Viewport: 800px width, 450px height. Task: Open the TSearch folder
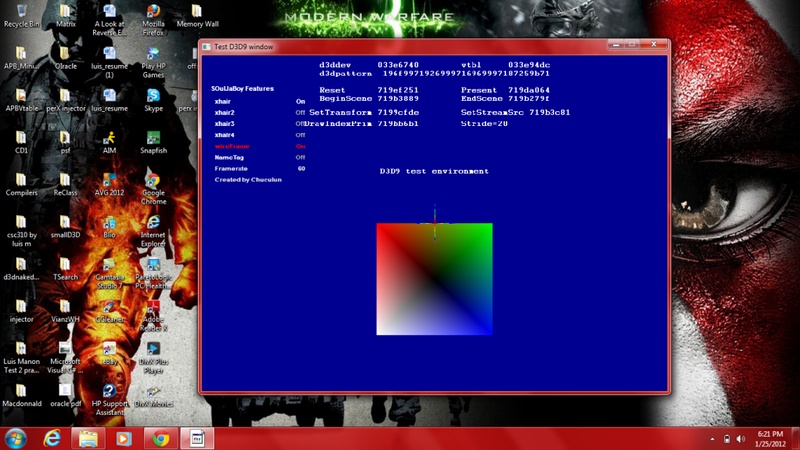(x=65, y=269)
